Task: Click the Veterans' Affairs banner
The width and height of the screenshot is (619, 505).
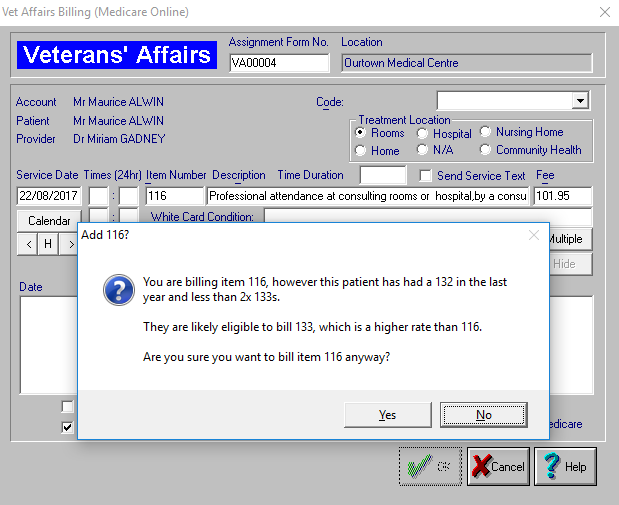Action: [117, 55]
